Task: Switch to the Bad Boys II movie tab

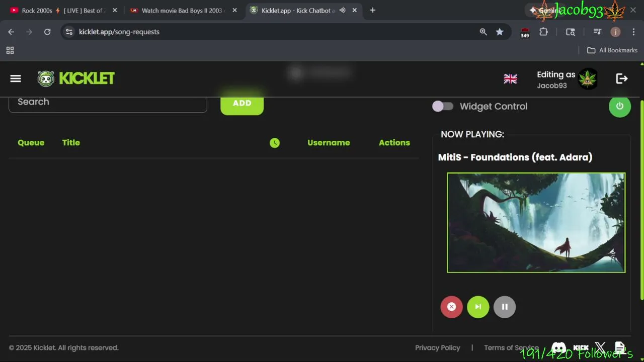Action: point(183,10)
